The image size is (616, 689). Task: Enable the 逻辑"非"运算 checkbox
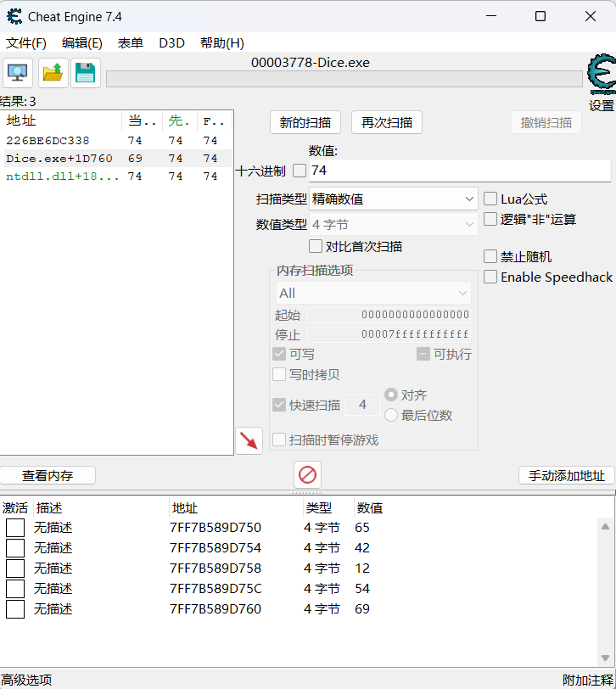pos(490,219)
